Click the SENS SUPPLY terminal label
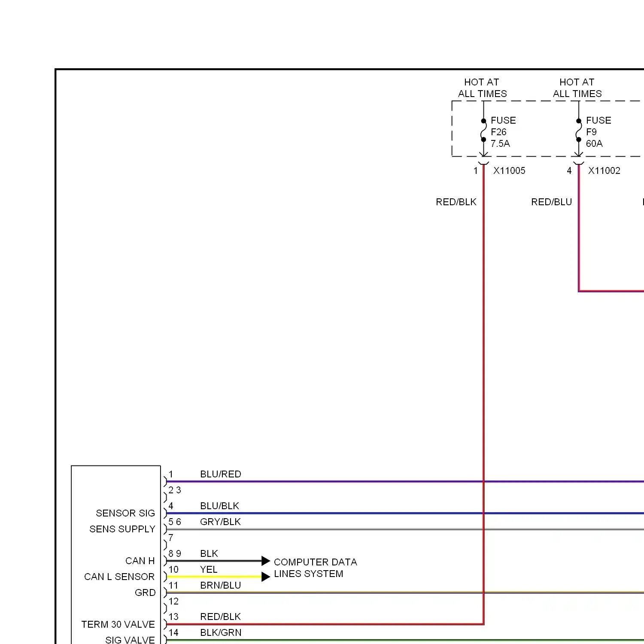This screenshot has width=644, height=644. [122, 529]
